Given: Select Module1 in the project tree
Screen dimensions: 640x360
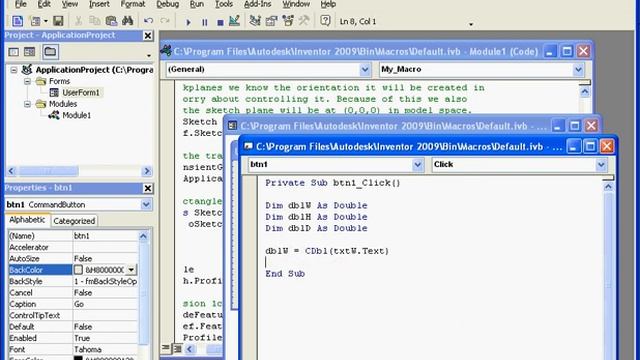Looking at the screenshot, I should [x=77, y=116].
